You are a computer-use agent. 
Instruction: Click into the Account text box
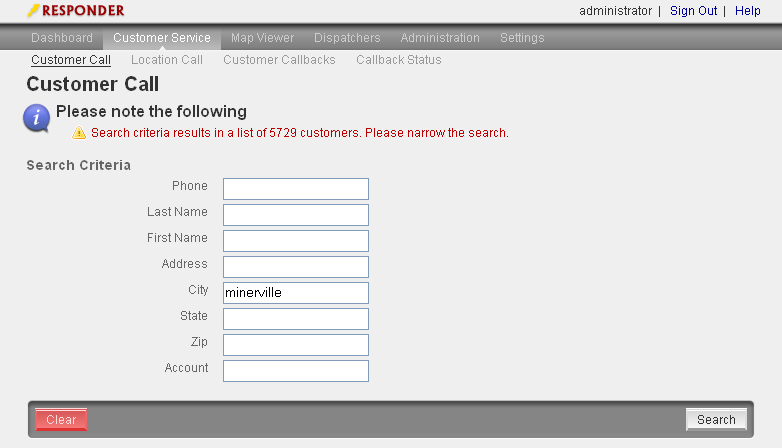pyautogui.click(x=296, y=371)
